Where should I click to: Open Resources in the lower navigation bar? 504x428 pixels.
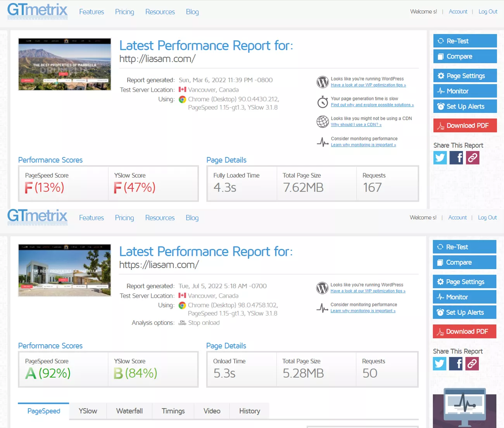[x=160, y=218]
